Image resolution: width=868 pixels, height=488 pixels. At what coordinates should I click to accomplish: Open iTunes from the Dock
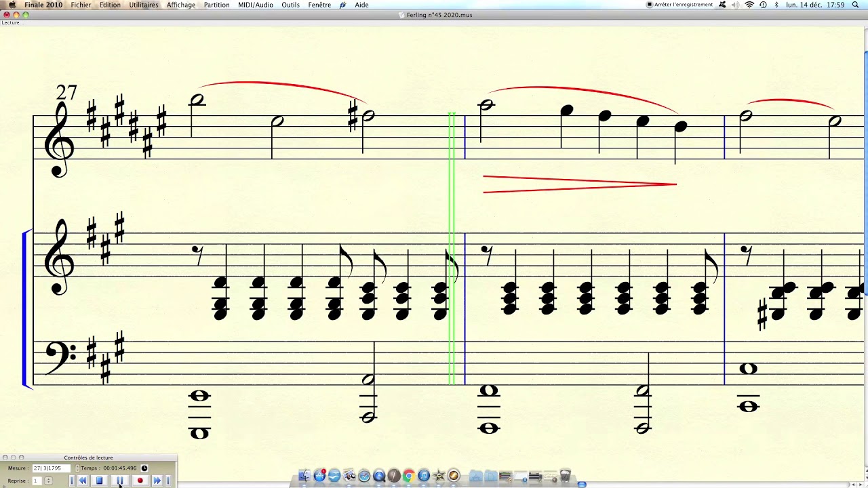[x=424, y=476]
